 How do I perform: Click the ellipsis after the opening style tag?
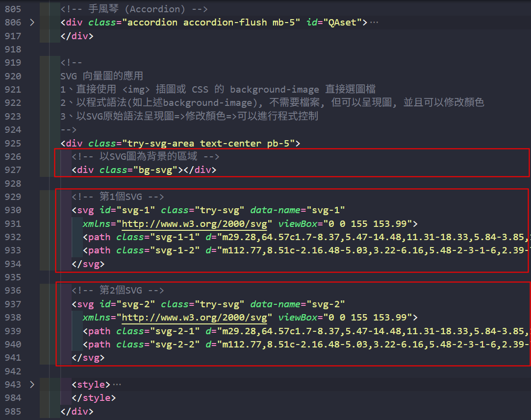coord(117,385)
